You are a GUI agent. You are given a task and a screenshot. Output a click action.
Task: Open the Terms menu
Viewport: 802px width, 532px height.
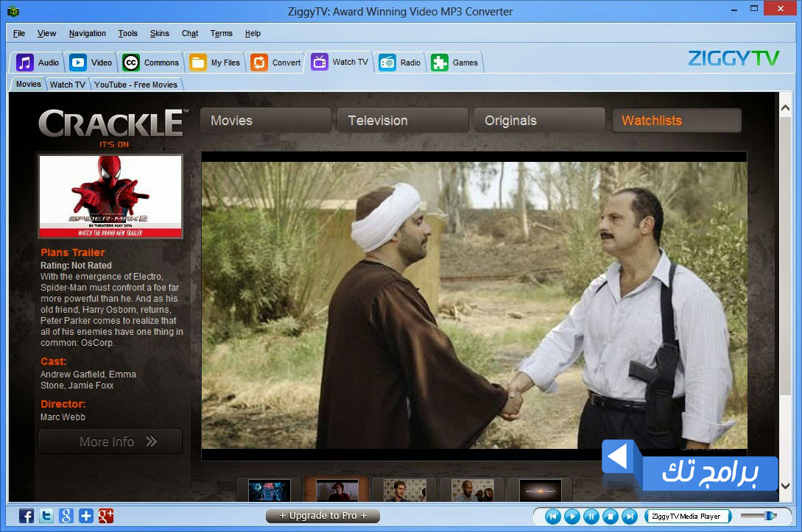pos(222,33)
